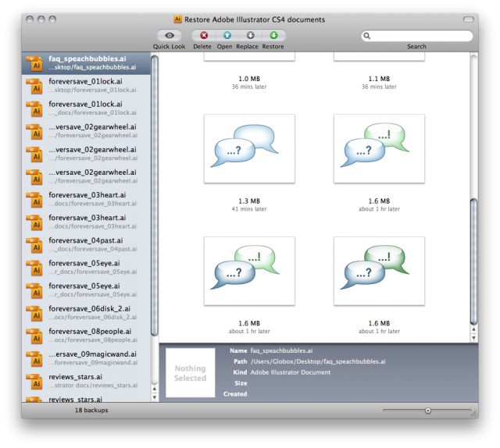Viewport: 500px width, 448px height.
Task: Select the ...ersave_09magicwand.ai entry
Action: point(86,358)
